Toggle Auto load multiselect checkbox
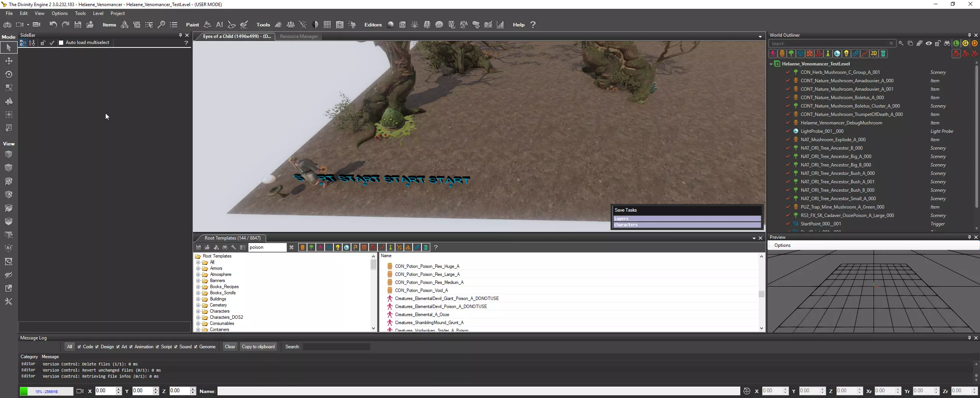Screen dimensions: 980x398 [x=61, y=42]
